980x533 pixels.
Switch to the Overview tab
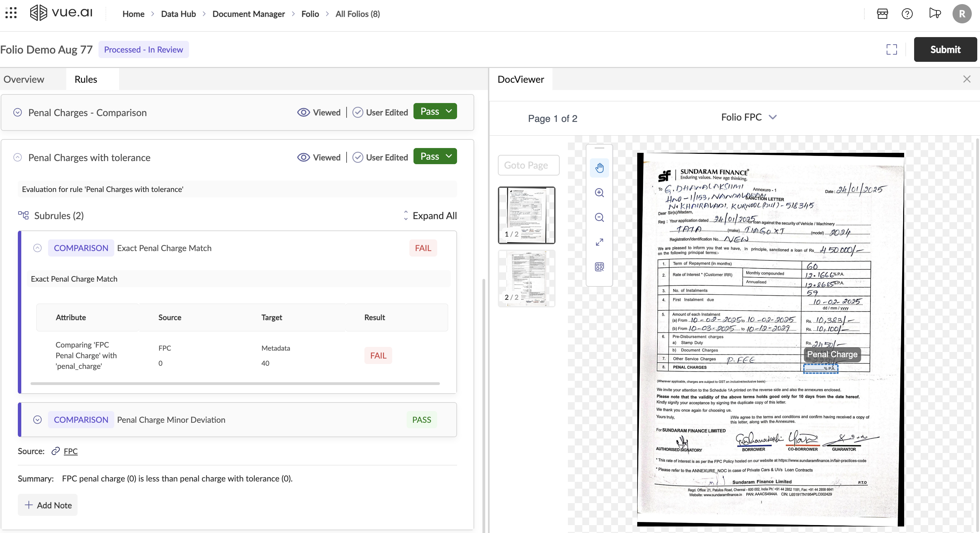coord(24,79)
